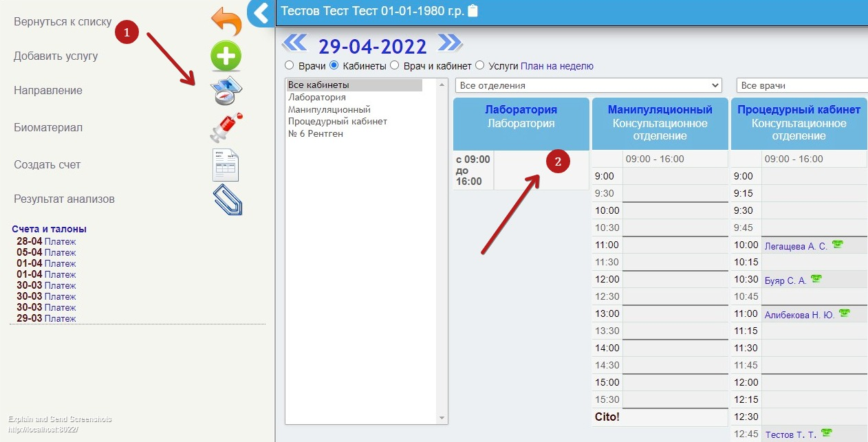This screenshot has height=442, width=868.
Task: Select the Врачи radio button
Action: point(289,66)
